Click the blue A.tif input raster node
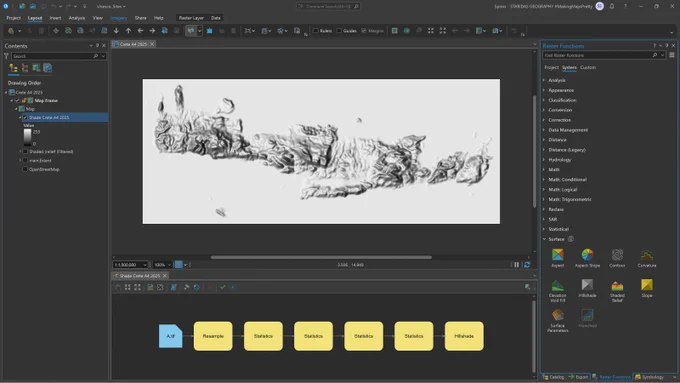Viewport: 680px width, 383px height. click(x=170, y=336)
